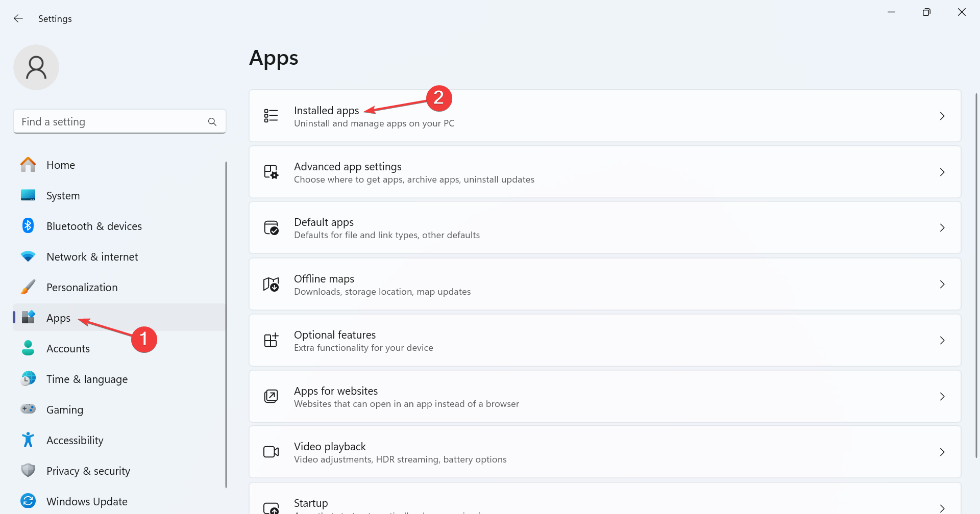The width and height of the screenshot is (980, 514).
Task: Open Optional features chevron arrow
Action: click(942, 341)
